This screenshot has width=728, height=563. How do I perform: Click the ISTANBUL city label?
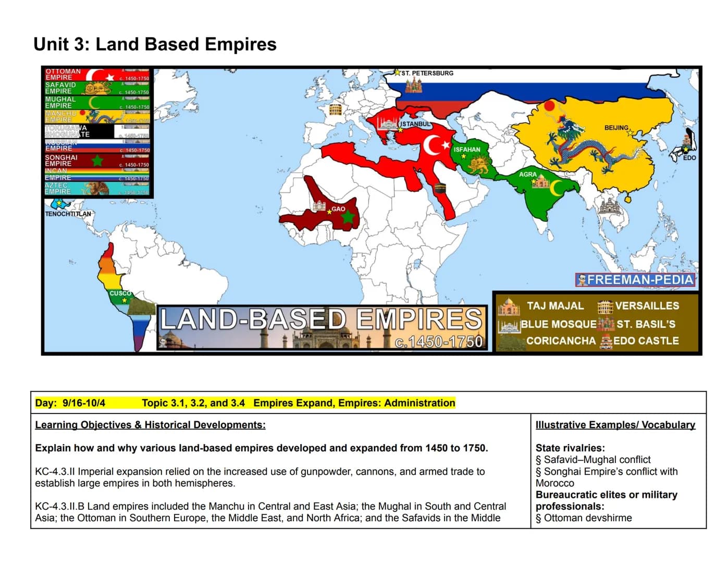(415, 124)
